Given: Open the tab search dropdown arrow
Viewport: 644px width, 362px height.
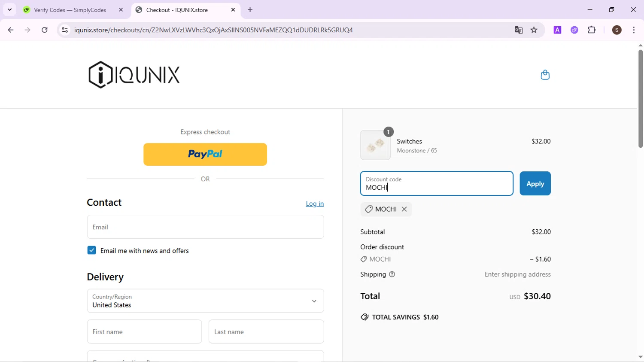Looking at the screenshot, I should click(9, 10).
